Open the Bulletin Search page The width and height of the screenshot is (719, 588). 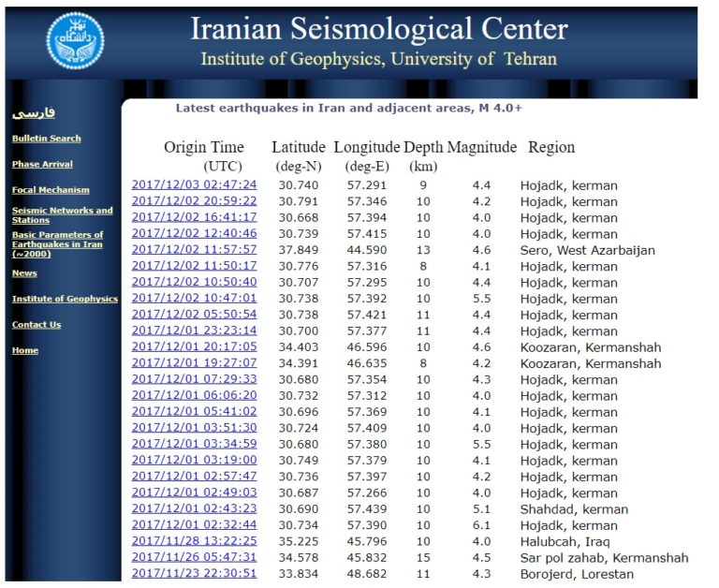46,139
